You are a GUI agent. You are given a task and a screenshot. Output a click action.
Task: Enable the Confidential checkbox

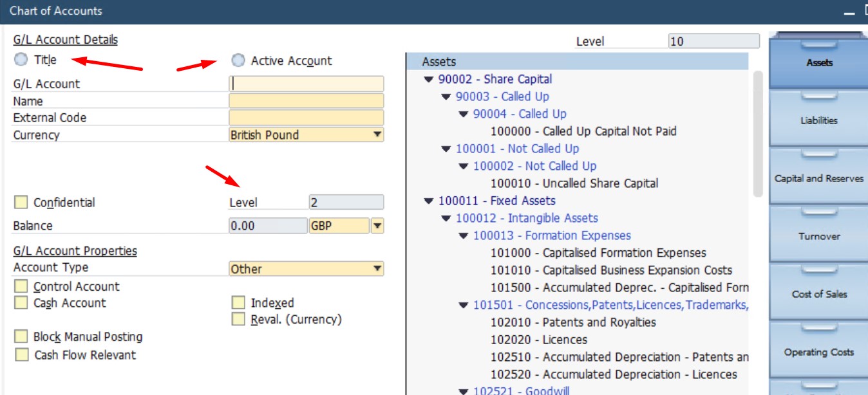pyautogui.click(x=21, y=203)
